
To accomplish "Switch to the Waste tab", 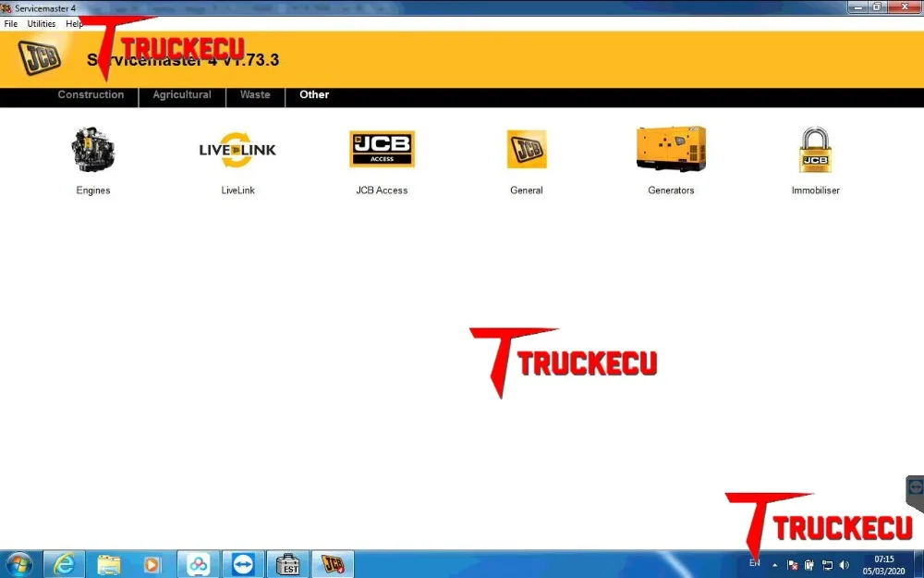I will [255, 95].
